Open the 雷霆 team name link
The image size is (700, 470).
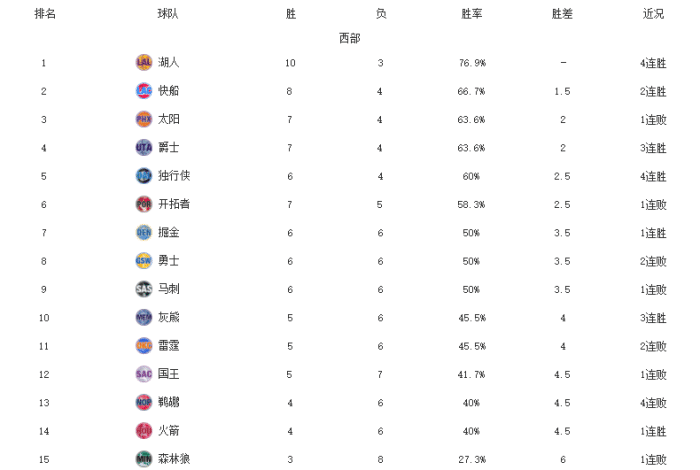pos(169,346)
